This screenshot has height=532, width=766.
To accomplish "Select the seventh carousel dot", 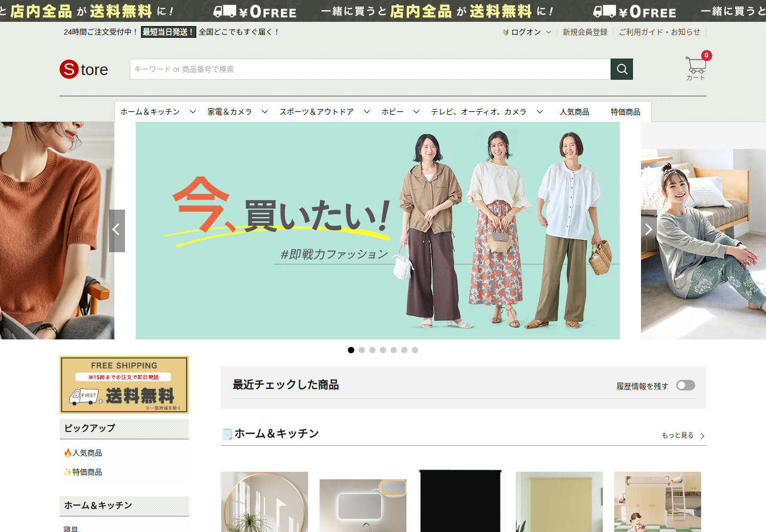I will [415, 350].
